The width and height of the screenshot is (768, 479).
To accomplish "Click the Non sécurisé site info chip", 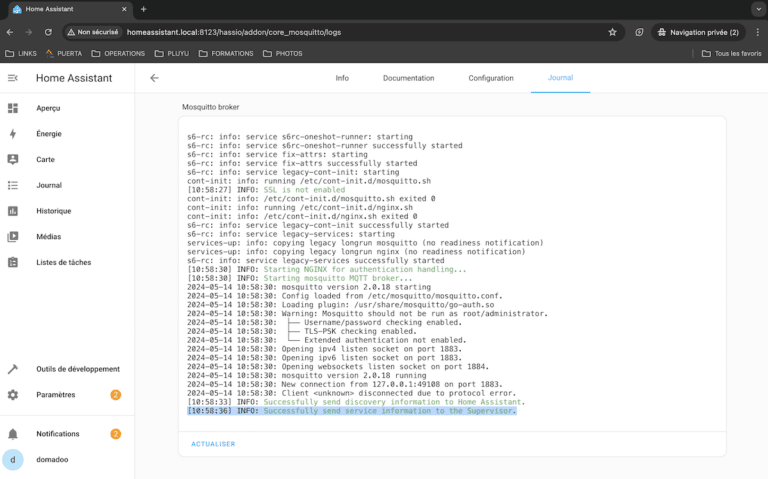I will point(93,32).
